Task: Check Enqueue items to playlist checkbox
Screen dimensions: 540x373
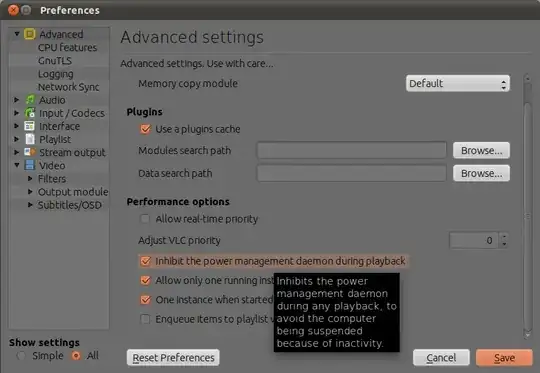Action: pos(145,319)
